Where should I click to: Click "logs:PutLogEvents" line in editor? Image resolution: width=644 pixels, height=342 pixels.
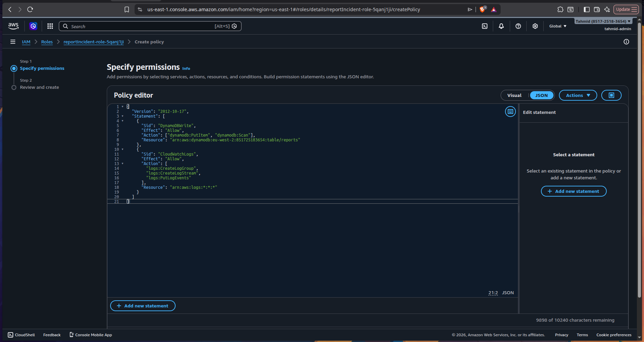click(x=169, y=178)
